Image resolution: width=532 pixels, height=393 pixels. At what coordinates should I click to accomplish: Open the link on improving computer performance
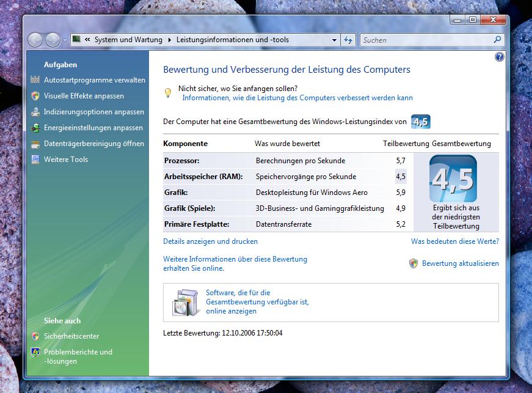click(297, 98)
